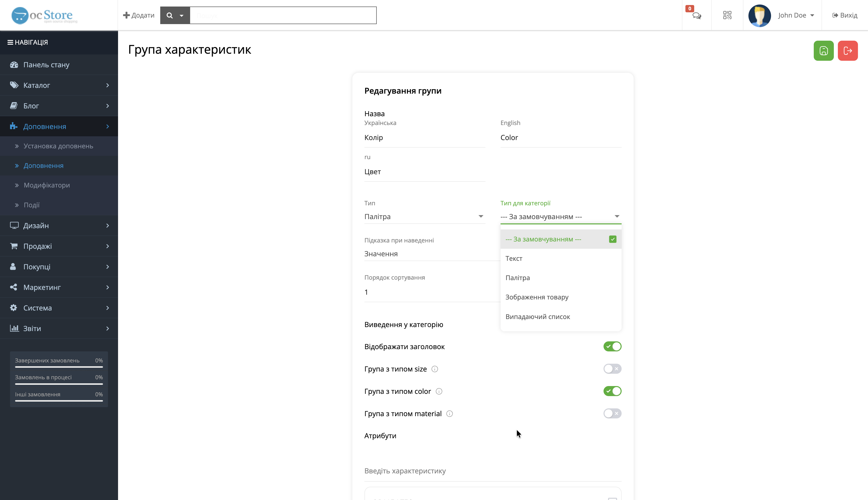Save the group using the green save icon
This screenshot has height=500, width=868.
(823, 50)
